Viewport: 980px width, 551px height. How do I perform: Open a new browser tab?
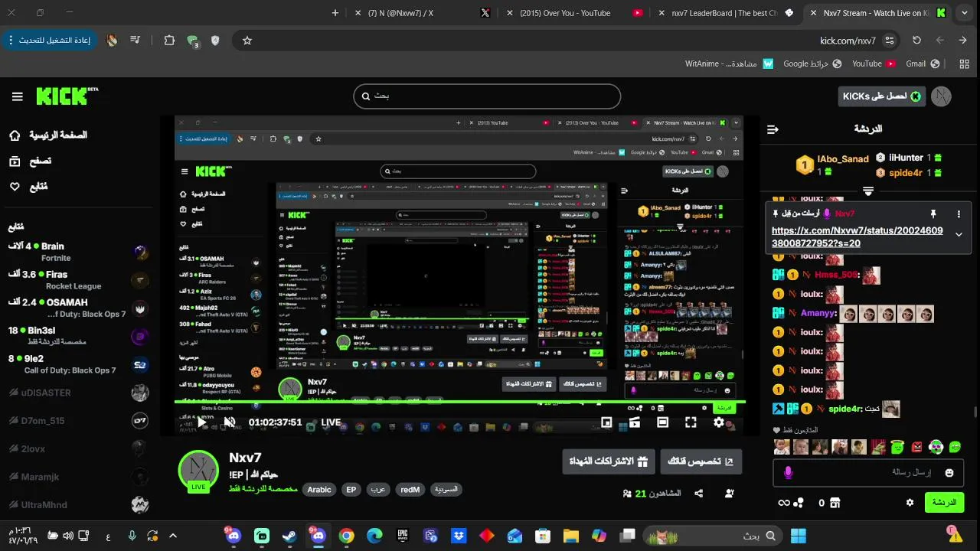[335, 13]
